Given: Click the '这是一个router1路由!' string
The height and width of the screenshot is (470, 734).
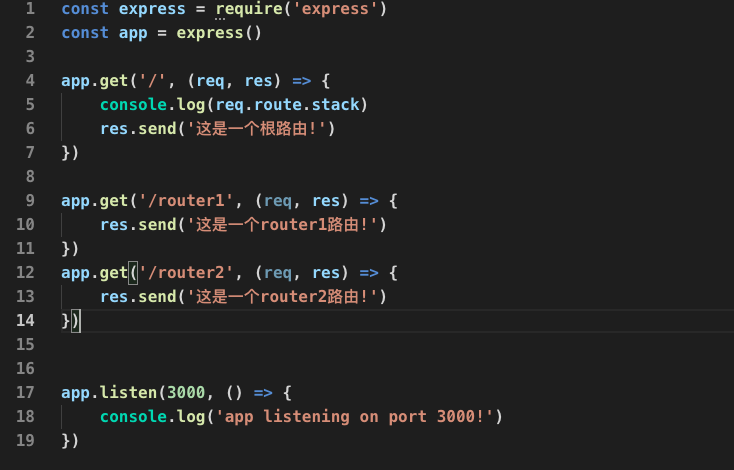Looking at the screenshot, I should tap(282, 225).
